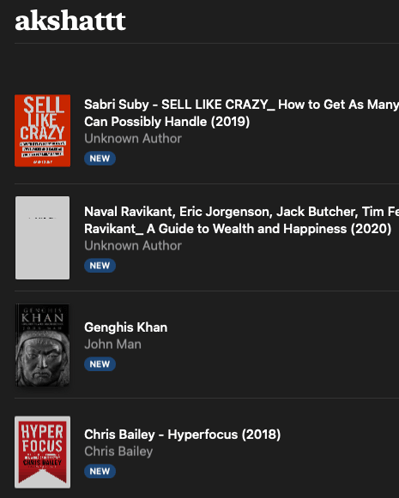Click the NEW badge under Naval Ravikant book

click(100, 266)
